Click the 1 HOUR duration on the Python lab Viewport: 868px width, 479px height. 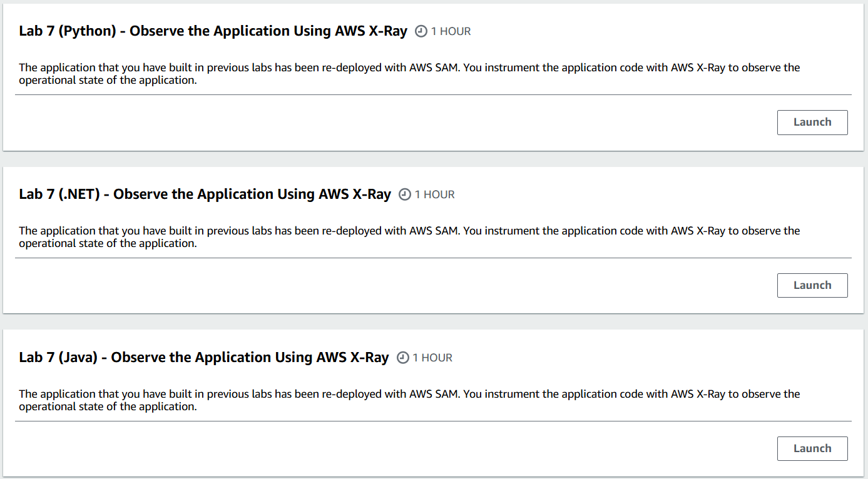pyautogui.click(x=451, y=31)
